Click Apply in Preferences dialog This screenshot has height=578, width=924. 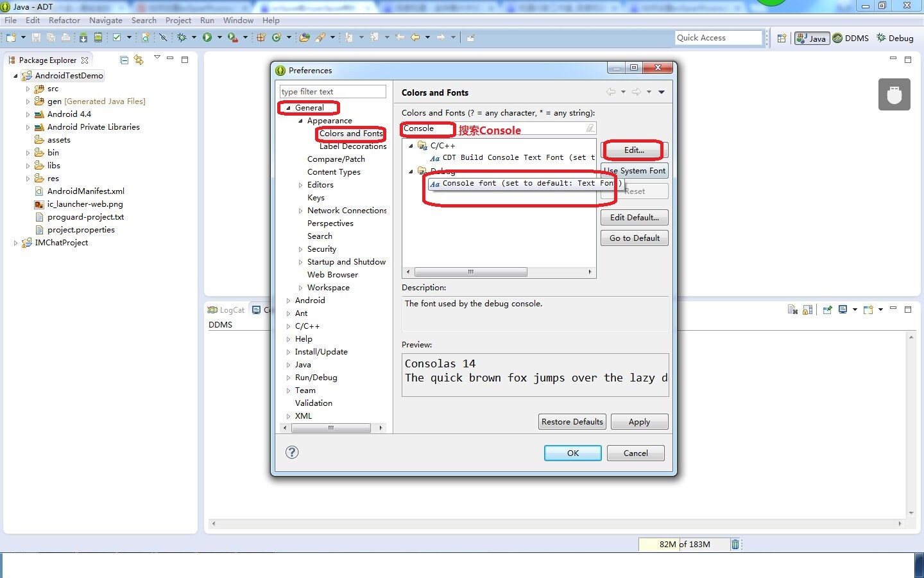(639, 422)
